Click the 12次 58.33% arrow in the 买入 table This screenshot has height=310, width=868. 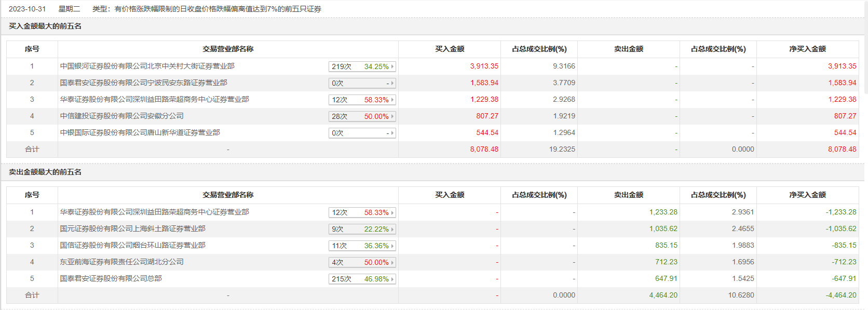(x=392, y=100)
